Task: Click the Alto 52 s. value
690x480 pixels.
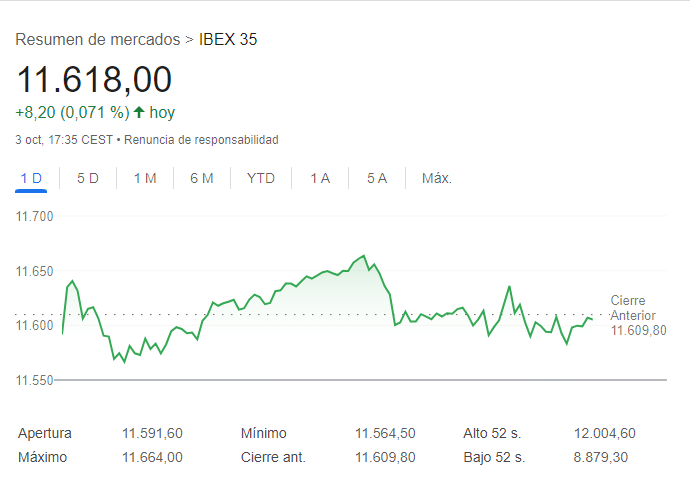Action: [605, 433]
